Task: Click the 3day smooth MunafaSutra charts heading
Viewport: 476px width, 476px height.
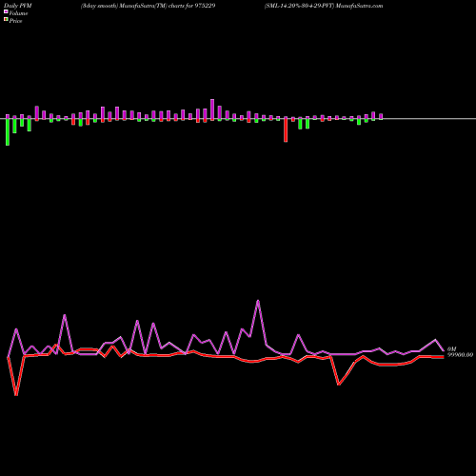Action: click(149, 6)
